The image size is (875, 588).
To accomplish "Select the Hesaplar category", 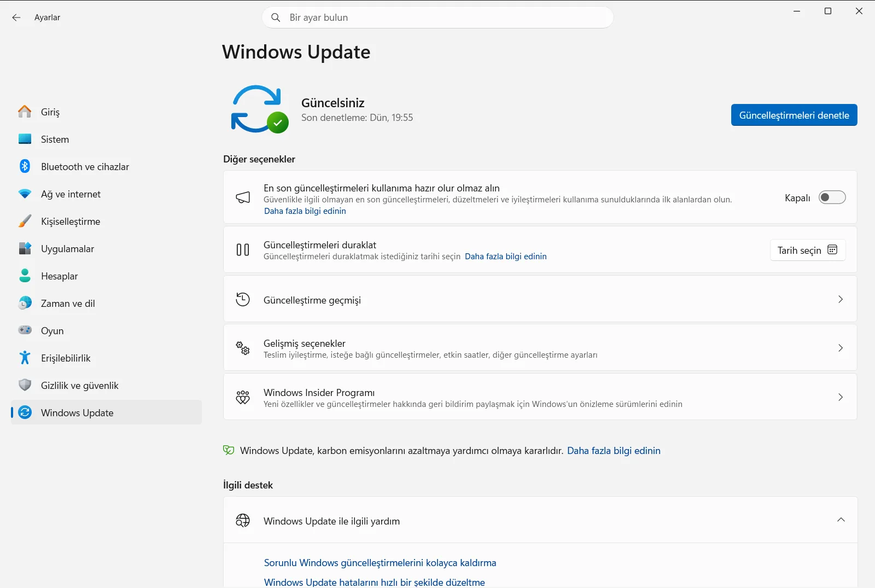I will pyautogui.click(x=107, y=276).
